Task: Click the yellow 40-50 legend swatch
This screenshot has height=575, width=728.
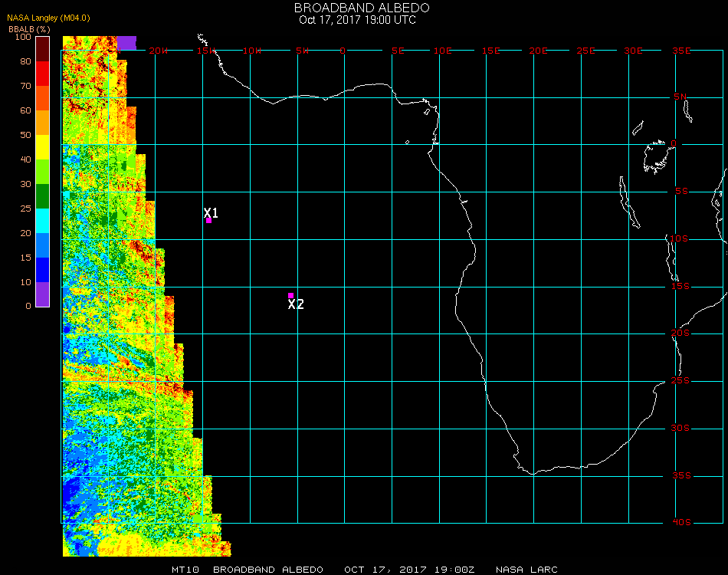Action: coord(43,147)
